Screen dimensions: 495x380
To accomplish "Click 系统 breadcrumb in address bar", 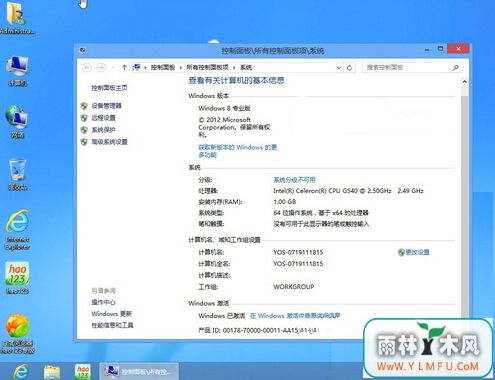I will coord(246,68).
